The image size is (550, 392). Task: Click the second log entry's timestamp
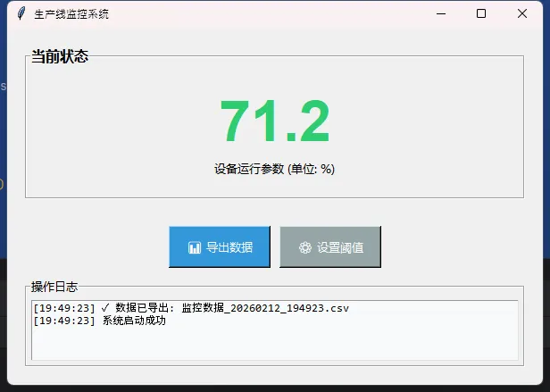63,321
